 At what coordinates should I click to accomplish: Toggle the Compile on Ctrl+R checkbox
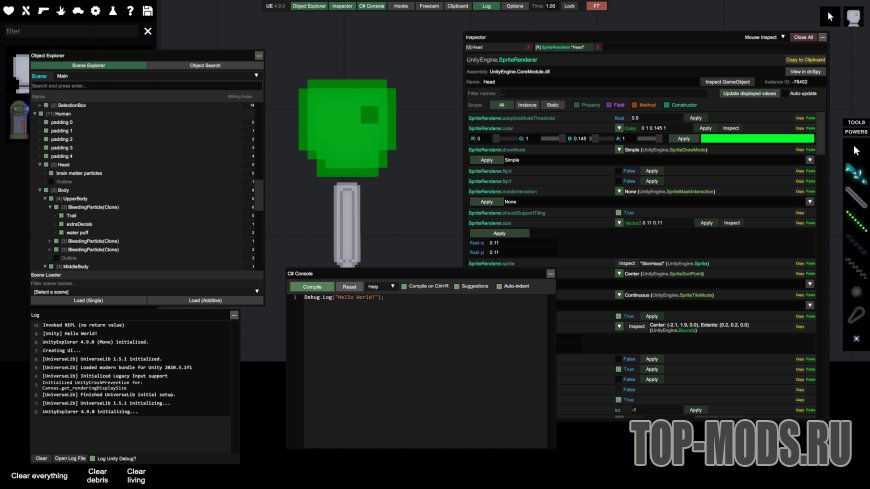[406, 286]
